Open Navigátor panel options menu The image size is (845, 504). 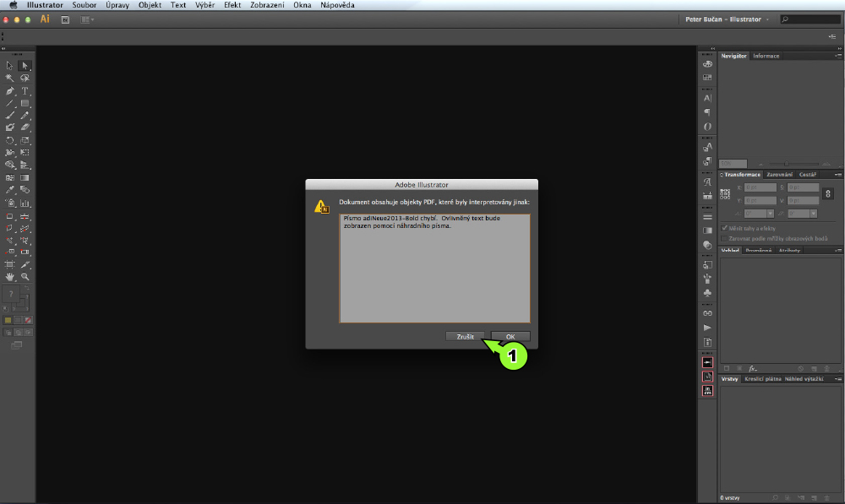[838, 56]
